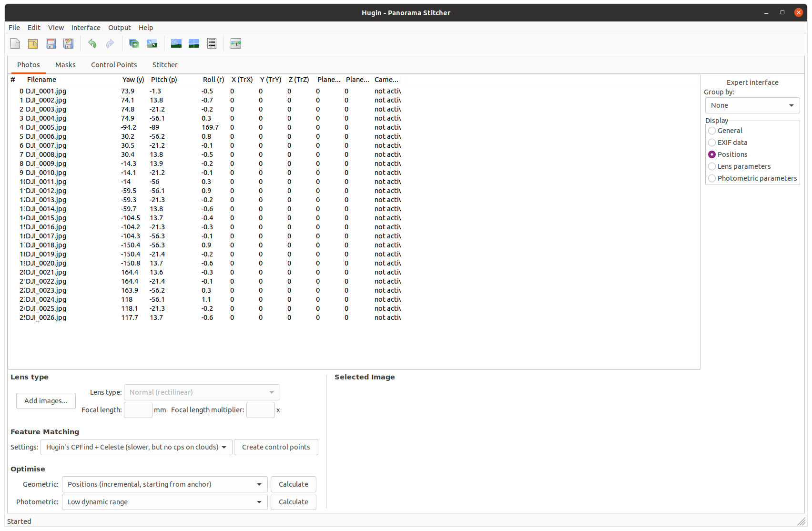
Task: Open the View menu
Action: (x=56, y=28)
